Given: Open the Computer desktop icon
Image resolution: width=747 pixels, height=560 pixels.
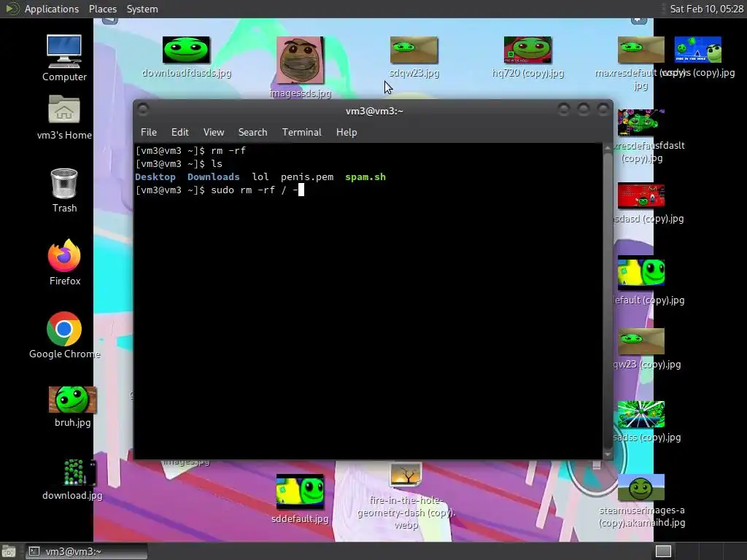Looking at the screenshot, I should pyautogui.click(x=64, y=58).
